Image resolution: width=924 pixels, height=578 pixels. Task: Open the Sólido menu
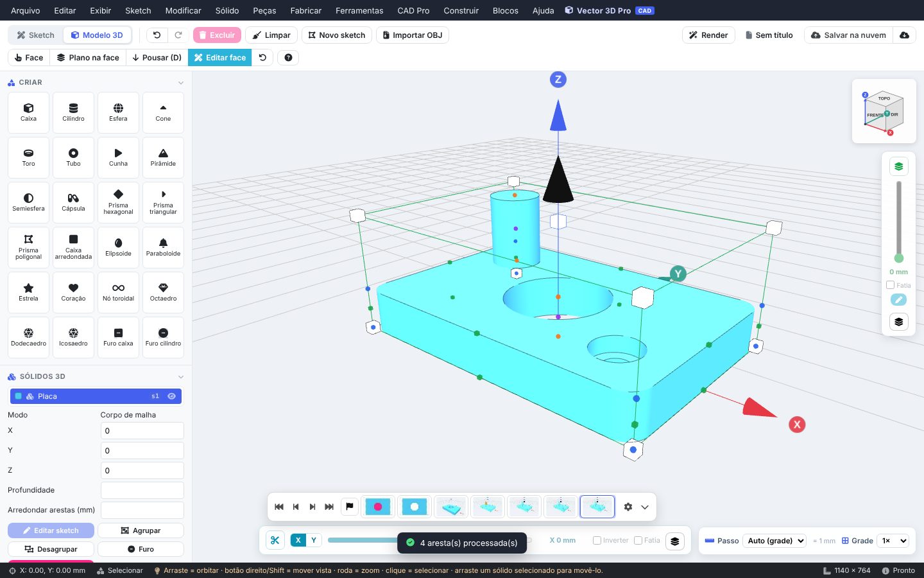[x=227, y=10]
